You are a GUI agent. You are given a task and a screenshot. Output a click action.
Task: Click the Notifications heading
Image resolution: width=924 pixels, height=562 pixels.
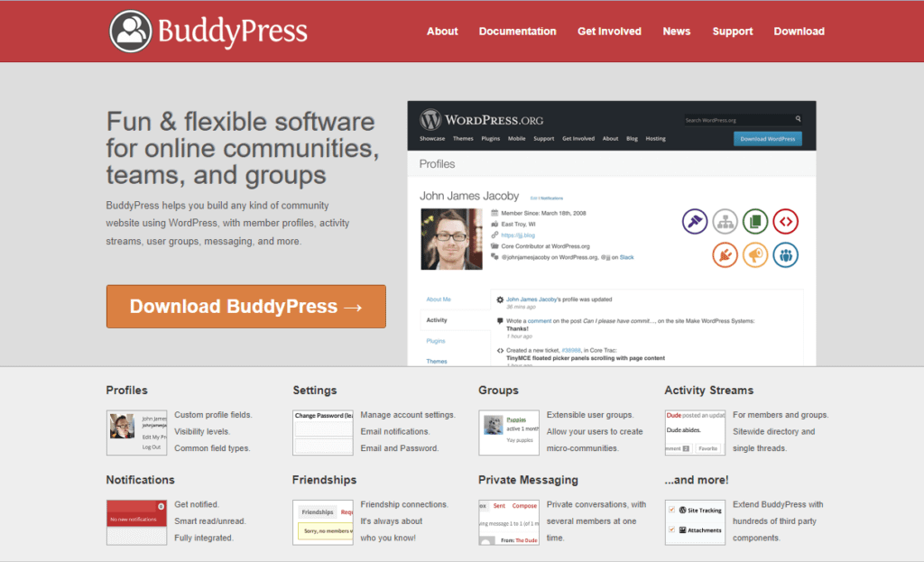tap(140, 480)
